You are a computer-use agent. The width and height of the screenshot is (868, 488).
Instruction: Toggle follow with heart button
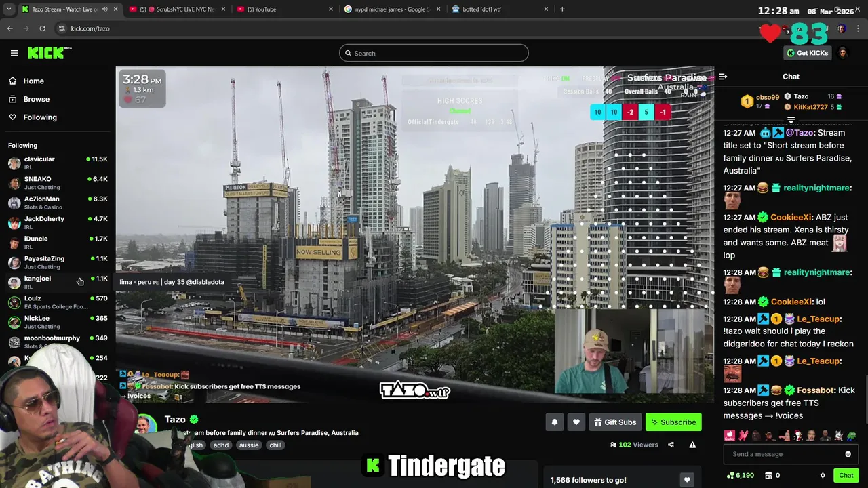(x=576, y=422)
